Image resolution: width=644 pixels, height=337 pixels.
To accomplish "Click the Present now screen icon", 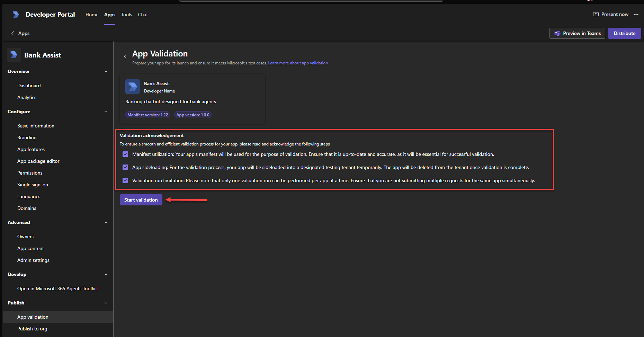I will tap(596, 14).
